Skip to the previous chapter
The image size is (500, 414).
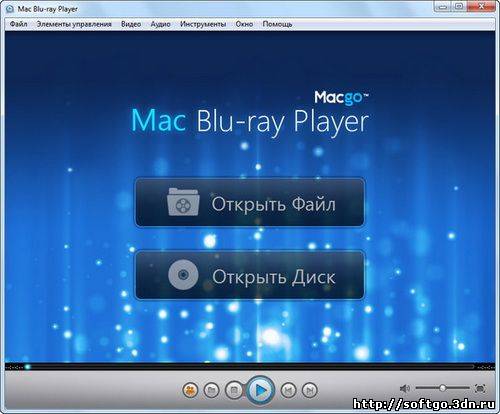coord(288,390)
